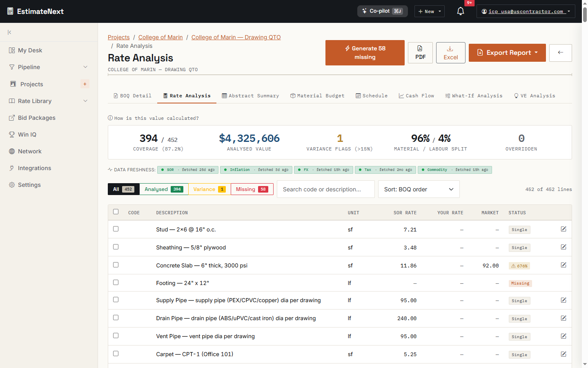This screenshot has width=588, height=368.
Task: Edit the Carpet CPT-1 row
Action: pos(563,354)
